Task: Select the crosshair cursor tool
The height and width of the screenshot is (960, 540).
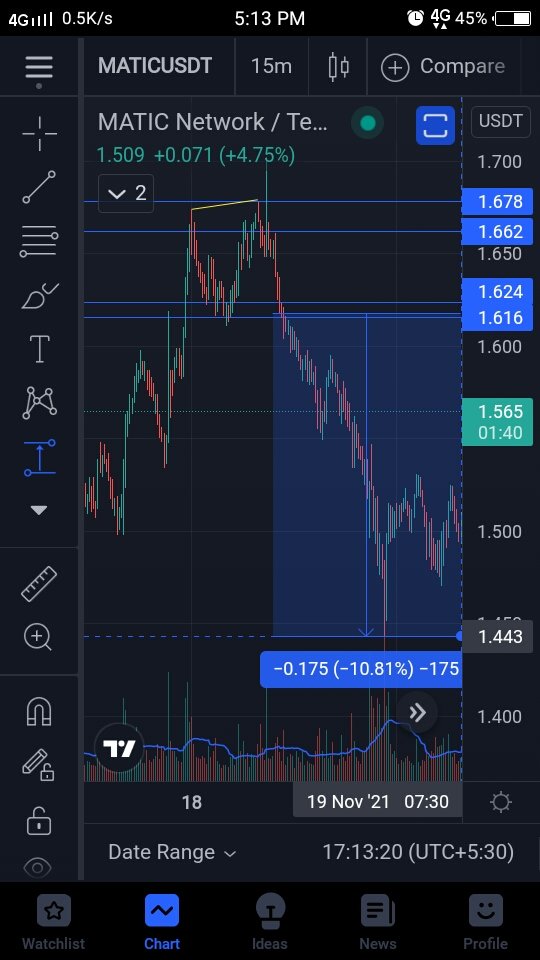Action: point(39,133)
